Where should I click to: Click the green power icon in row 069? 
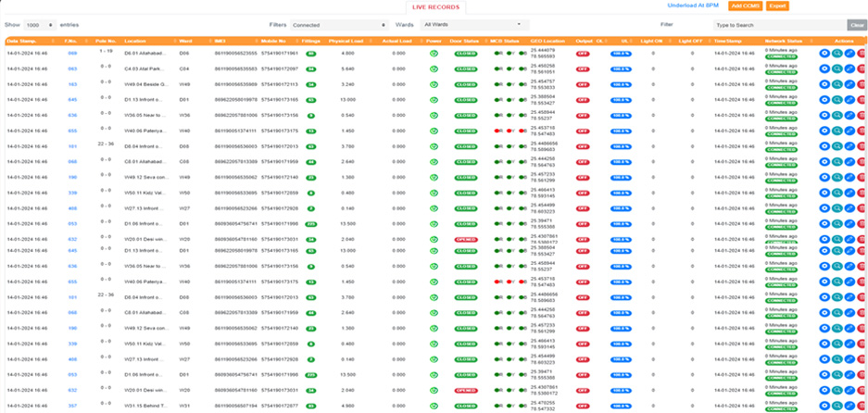point(434,54)
